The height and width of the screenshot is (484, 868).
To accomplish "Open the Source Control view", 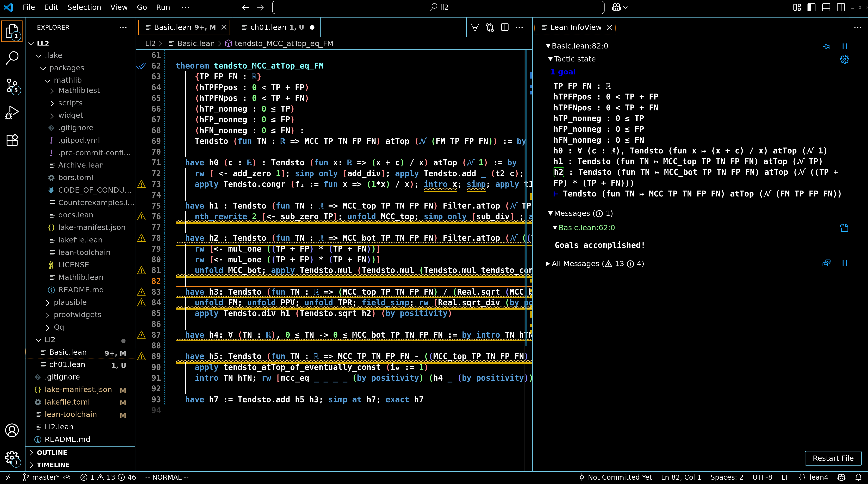I will click(x=12, y=86).
